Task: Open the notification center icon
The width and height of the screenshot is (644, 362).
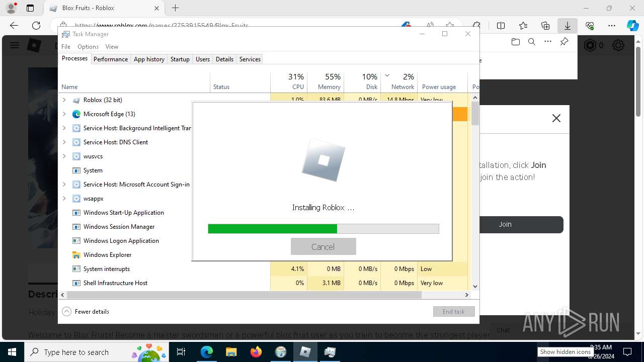Action: tap(628, 352)
